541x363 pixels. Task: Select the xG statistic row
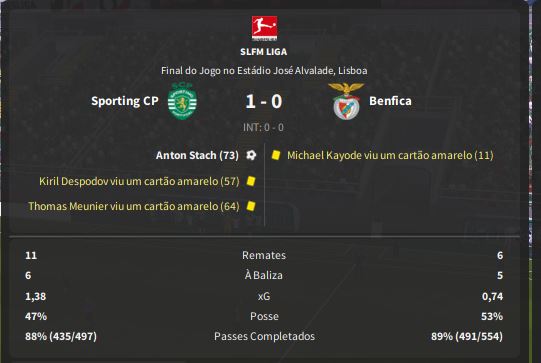(264, 296)
